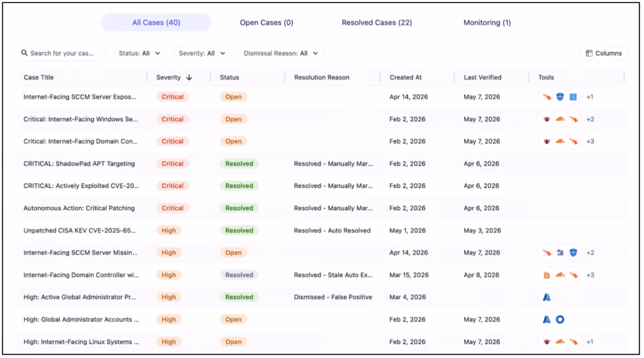Sort by the Last Verified column header
This screenshot has height=358, width=644.
point(482,77)
